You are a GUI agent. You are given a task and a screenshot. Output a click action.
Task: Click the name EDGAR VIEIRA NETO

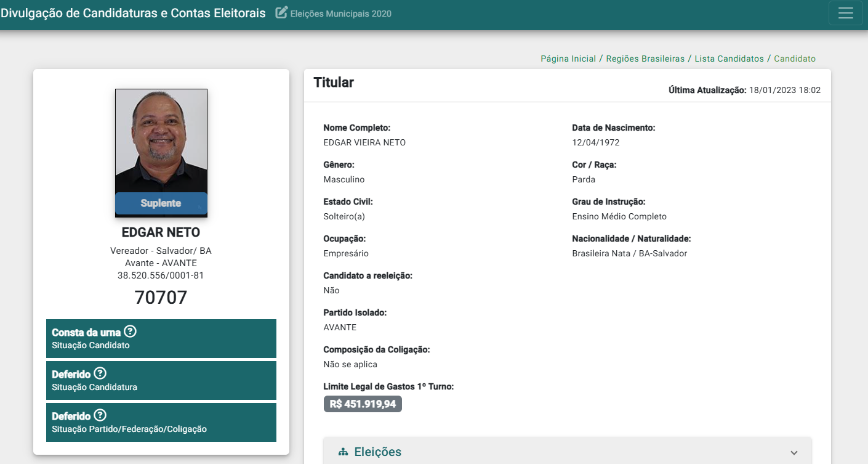(364, 142)
